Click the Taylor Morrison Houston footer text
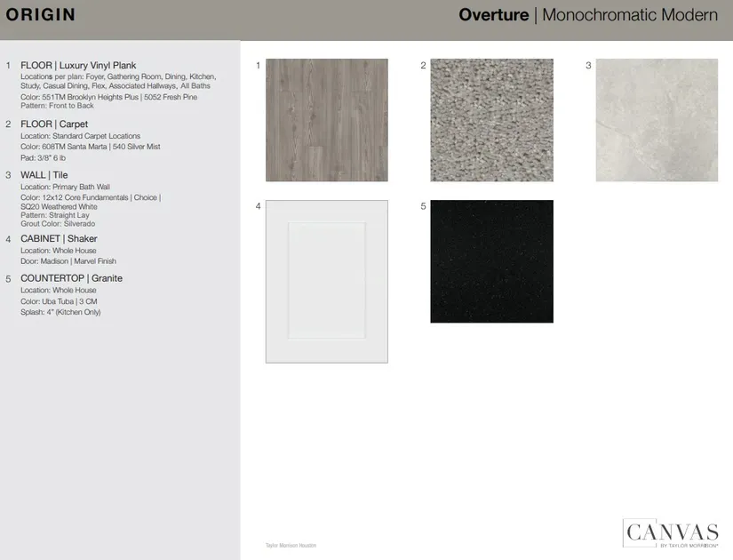Viewport: 733px width, 560px height. [291, 545]
